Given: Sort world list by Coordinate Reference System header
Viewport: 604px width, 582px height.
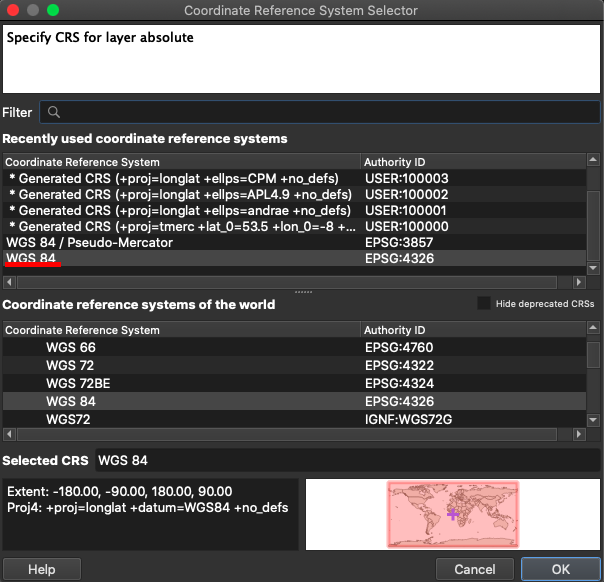Looking at the screenshot, I should pyautogui.click(x=180, y=330).
